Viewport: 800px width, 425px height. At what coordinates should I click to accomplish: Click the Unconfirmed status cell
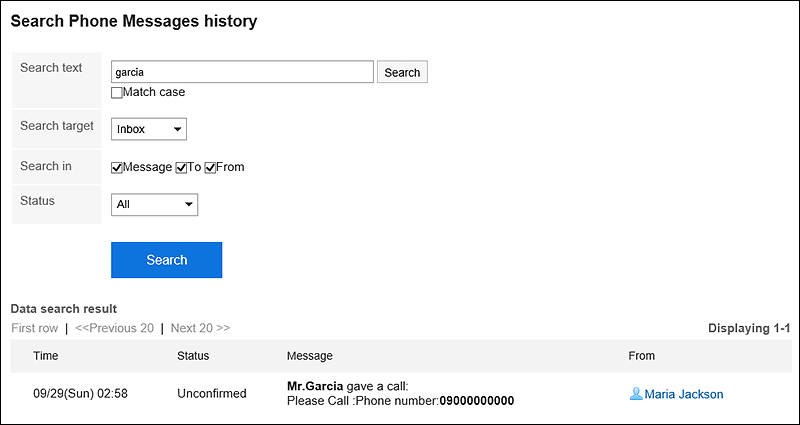point(212,393)
